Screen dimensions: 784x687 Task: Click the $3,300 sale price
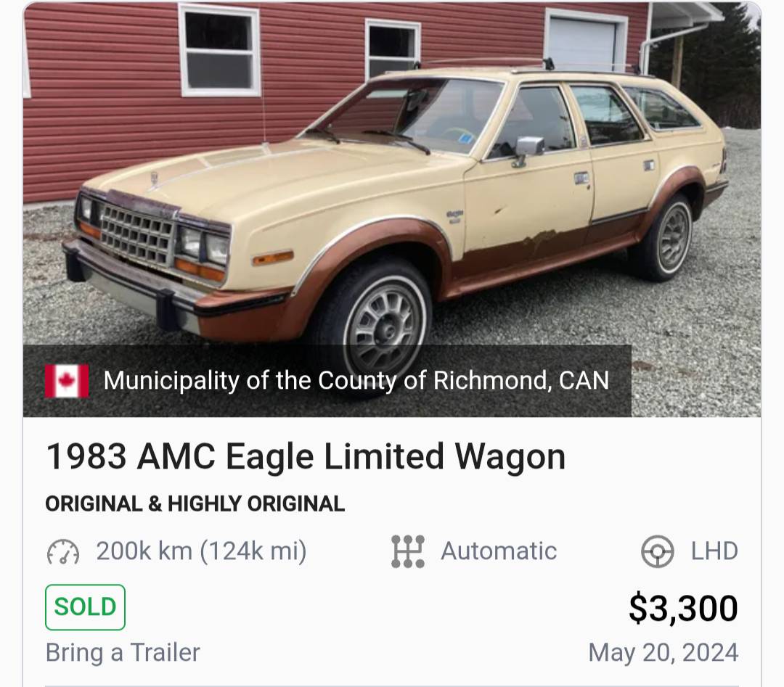682,608
